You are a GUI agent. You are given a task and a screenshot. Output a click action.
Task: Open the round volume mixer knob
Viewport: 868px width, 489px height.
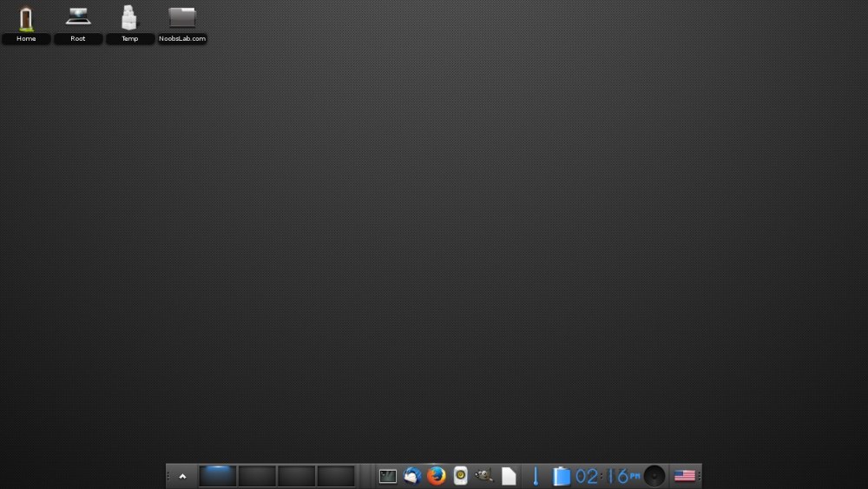pyautogui.click(x=654, y=476)
